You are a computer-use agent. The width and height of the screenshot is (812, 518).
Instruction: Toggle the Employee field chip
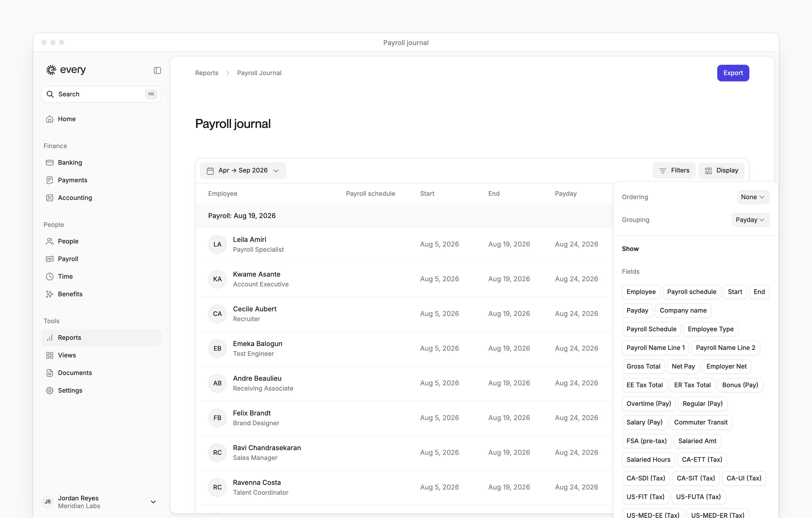tap(641, 292)
